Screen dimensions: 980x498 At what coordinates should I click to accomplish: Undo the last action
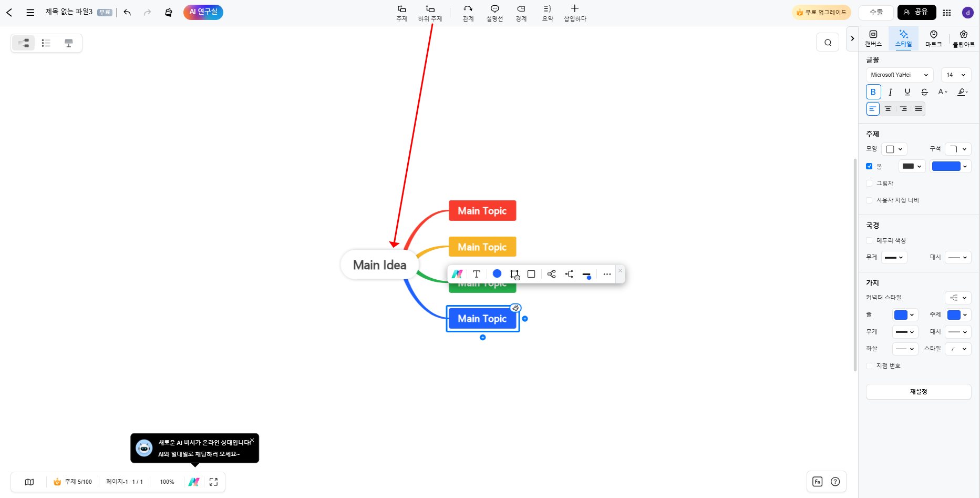tap(127, 12)
